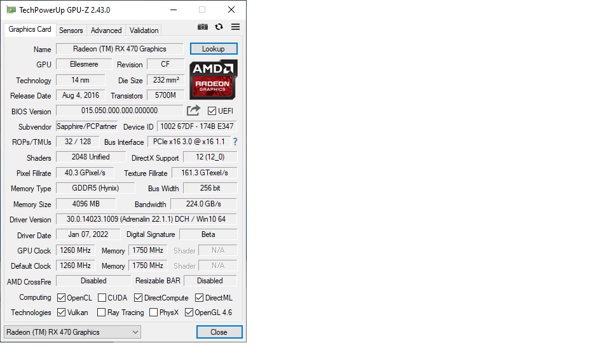Click the Device ID field 1002 67DF

[x=196, y=126]
